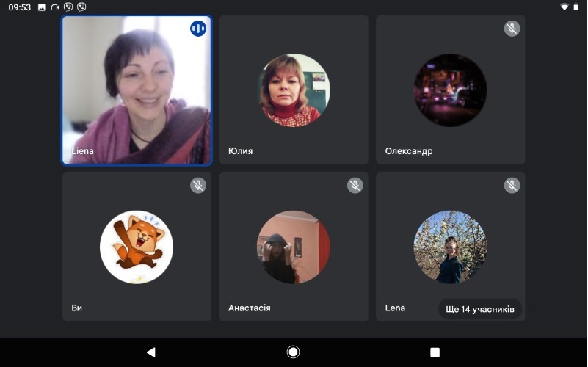
Task: Tap the Wi-Fi signal icon
Action: click(565, 7)
